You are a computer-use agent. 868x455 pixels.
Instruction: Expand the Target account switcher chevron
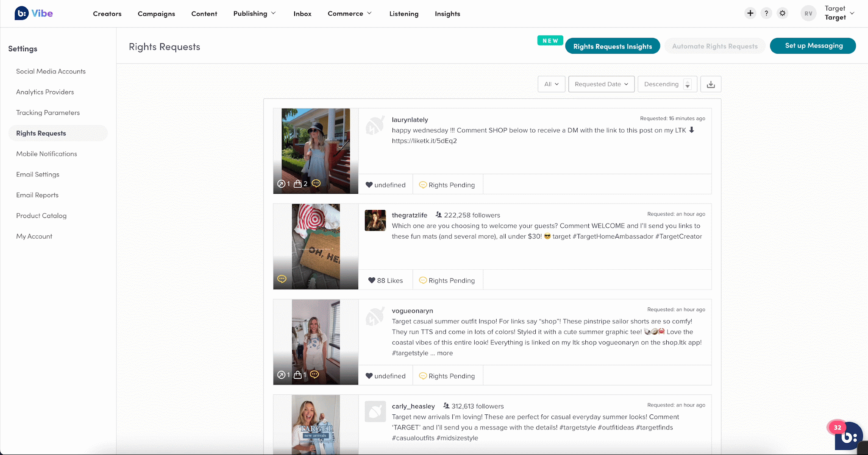[x=852, y=13]
